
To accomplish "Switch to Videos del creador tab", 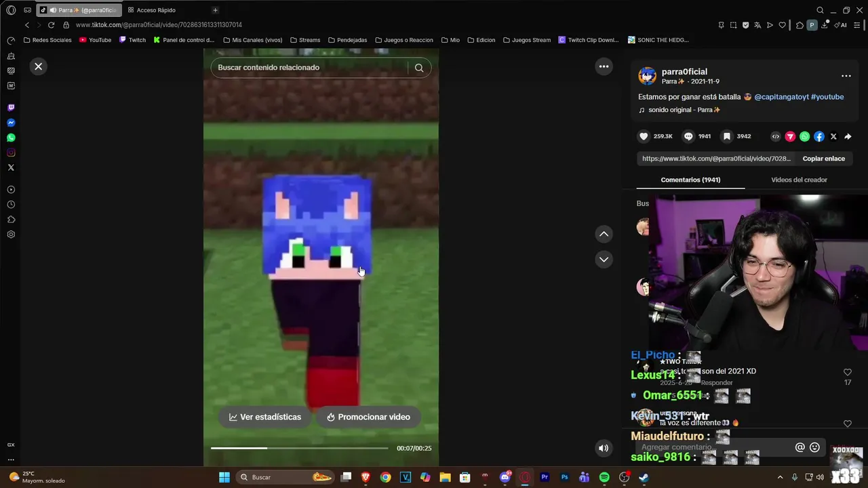I will 799,180.
